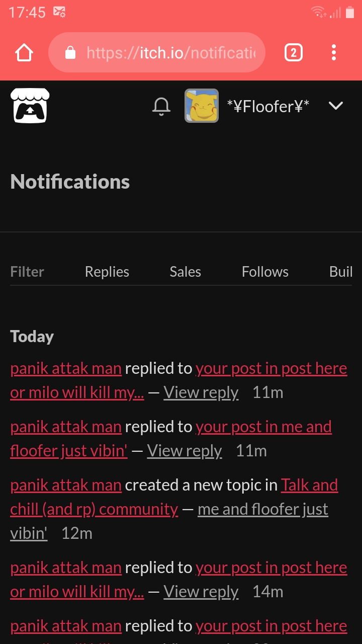The height and width of the screenshot is (644, 362).
Task: Open 'Talk and chill (and rp) community' link
Action: coord(94,509)
